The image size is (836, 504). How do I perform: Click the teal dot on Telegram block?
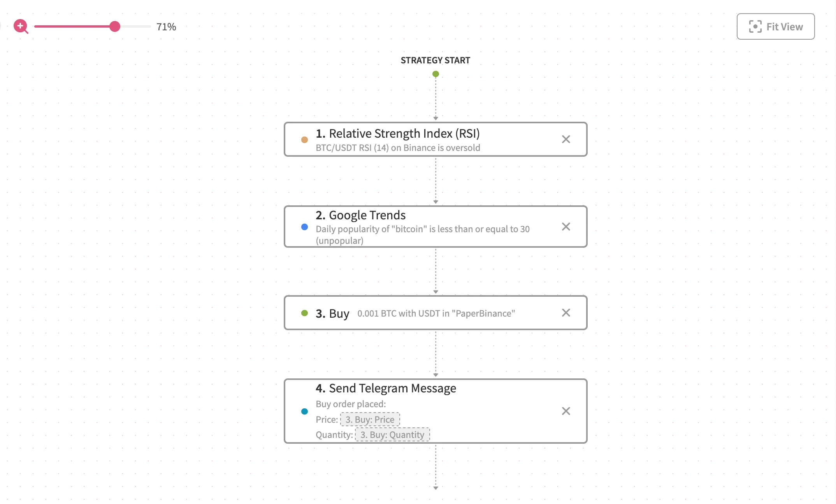click(304, 411)
